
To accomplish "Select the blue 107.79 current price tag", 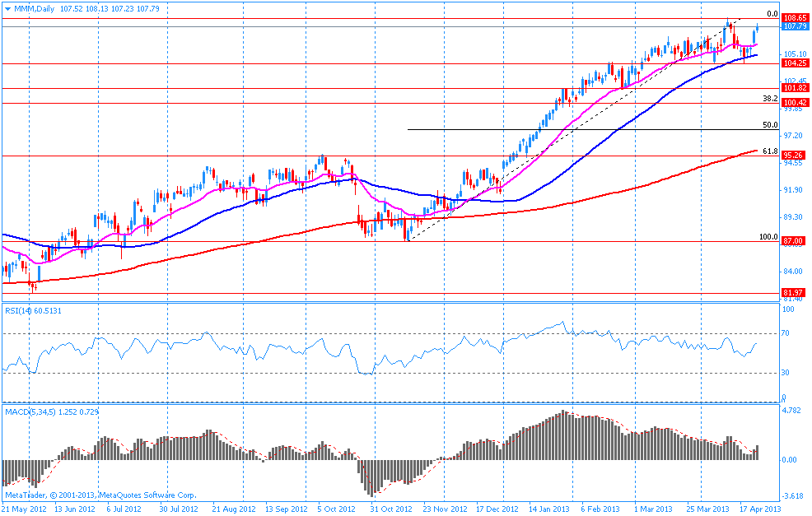I will (795, 26).
